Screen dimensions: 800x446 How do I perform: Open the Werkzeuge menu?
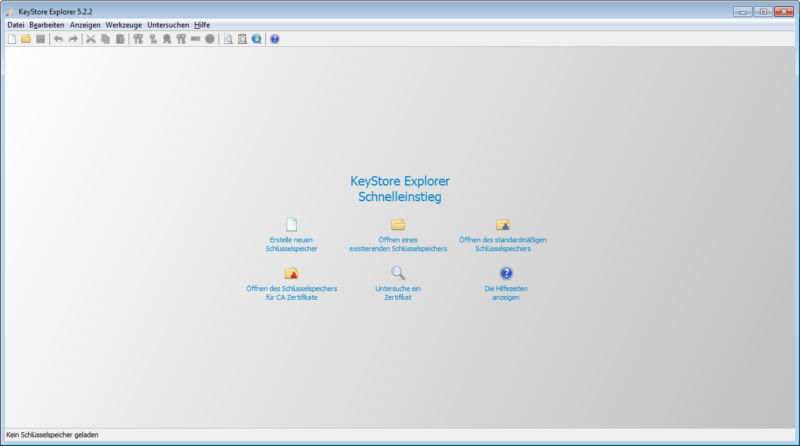123,24
